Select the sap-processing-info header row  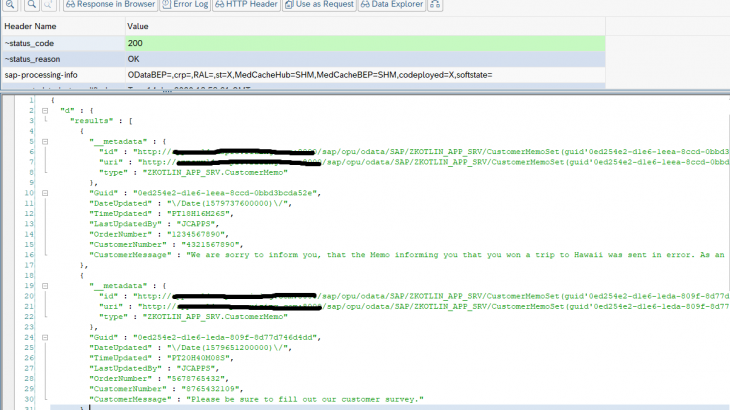pos(62,75)
